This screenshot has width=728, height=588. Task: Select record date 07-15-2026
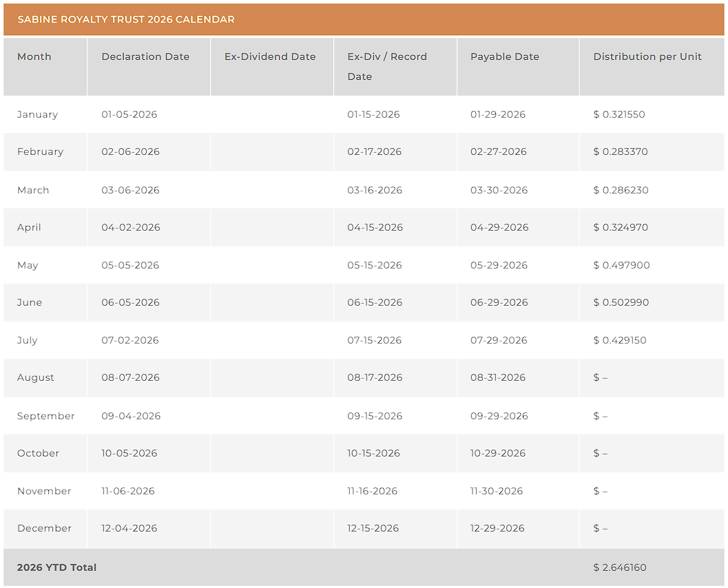point(375,340)
